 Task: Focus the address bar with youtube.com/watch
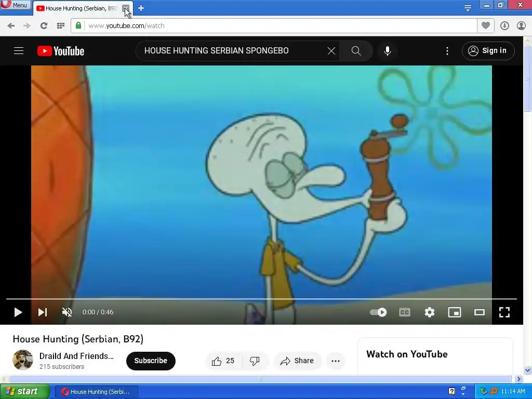click(274, 26)
